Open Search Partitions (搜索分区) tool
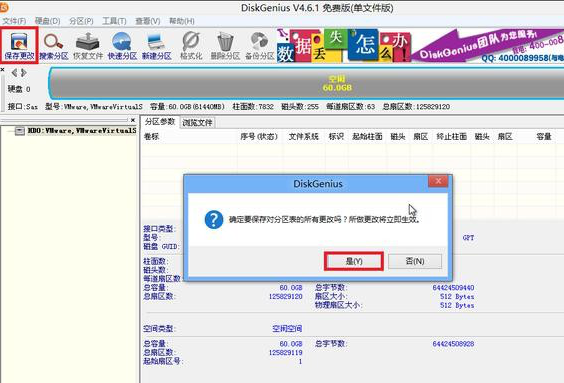The image size is (564, 383). coord(54,46)
